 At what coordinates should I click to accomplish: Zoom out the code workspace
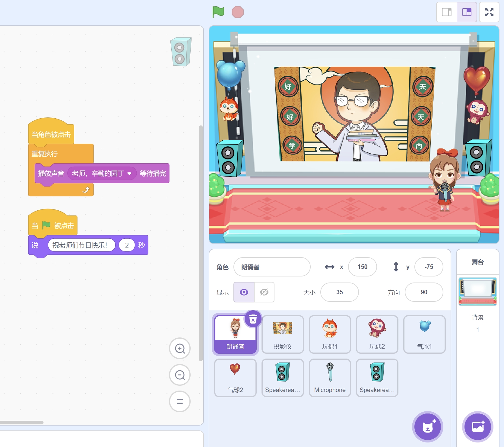point(180,375)
